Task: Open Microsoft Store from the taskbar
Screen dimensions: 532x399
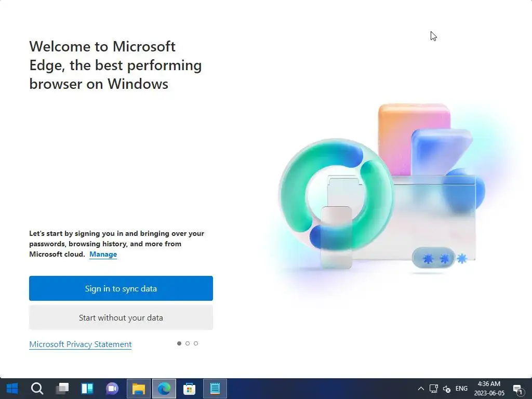Action: click(189, 389)
